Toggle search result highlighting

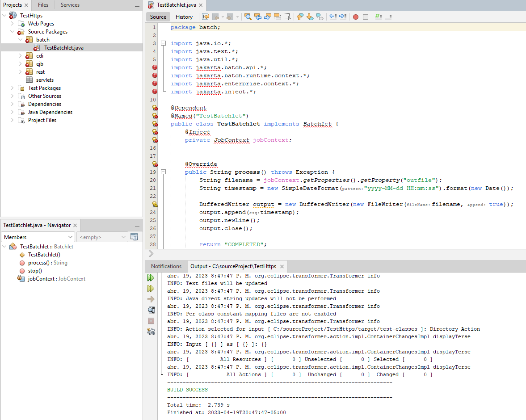277,17
